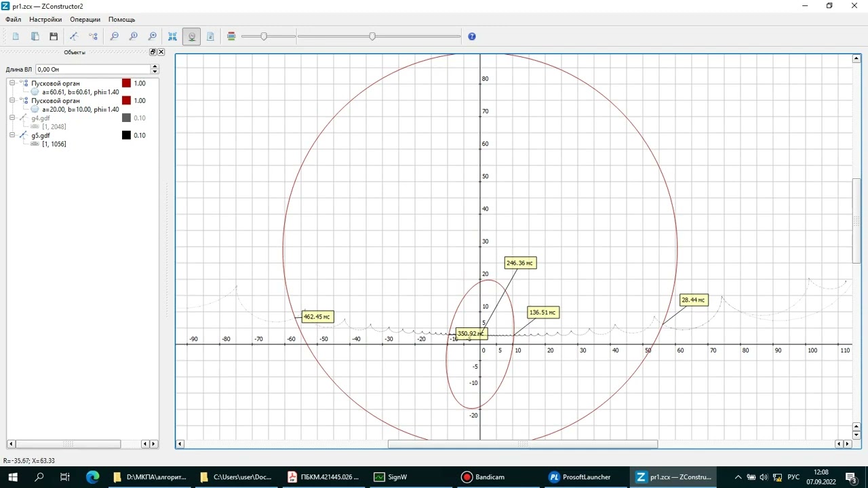
Task: Click the add starting element node icon
Action: pos(94,37)
